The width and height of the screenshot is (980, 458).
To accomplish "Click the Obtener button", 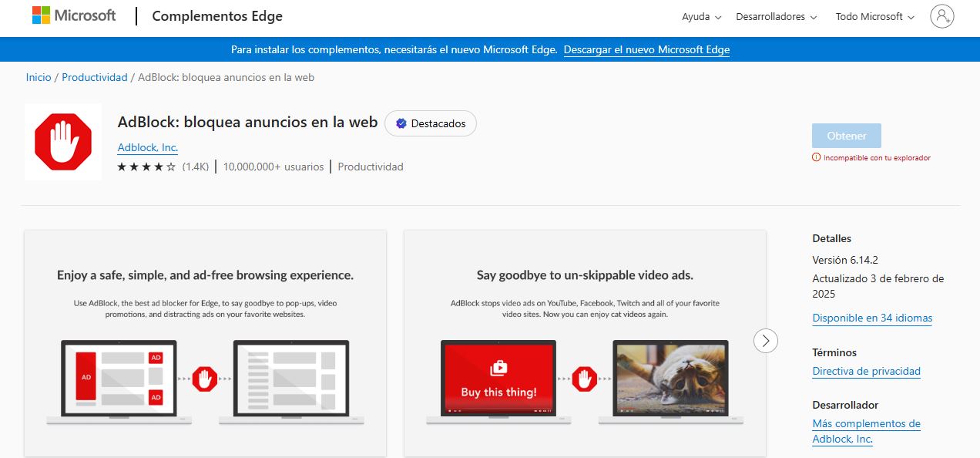I will pos(846,134).
